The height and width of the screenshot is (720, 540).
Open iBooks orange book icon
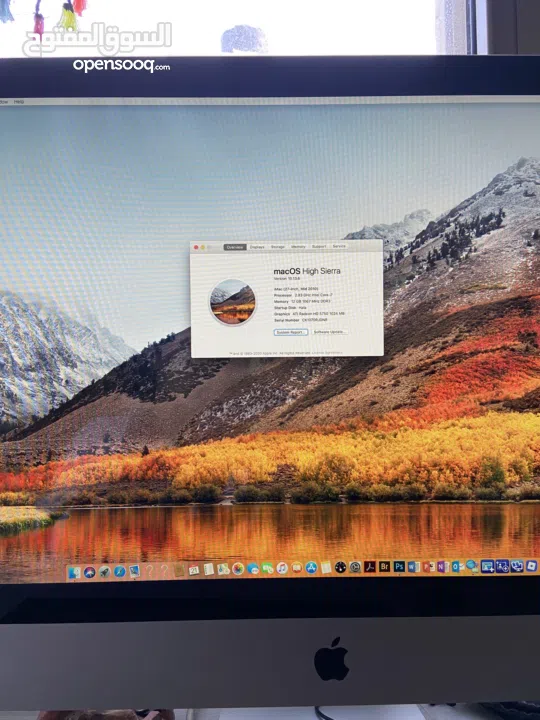pyautogui.click(x=297, y=568)
